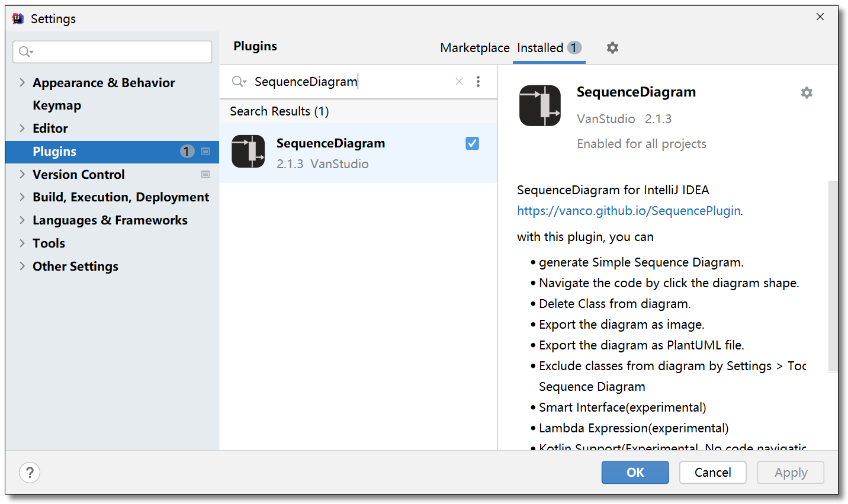Clear the SequenceDiagram search text
Screen dimensions: 848x504
(x=459, y=82)
